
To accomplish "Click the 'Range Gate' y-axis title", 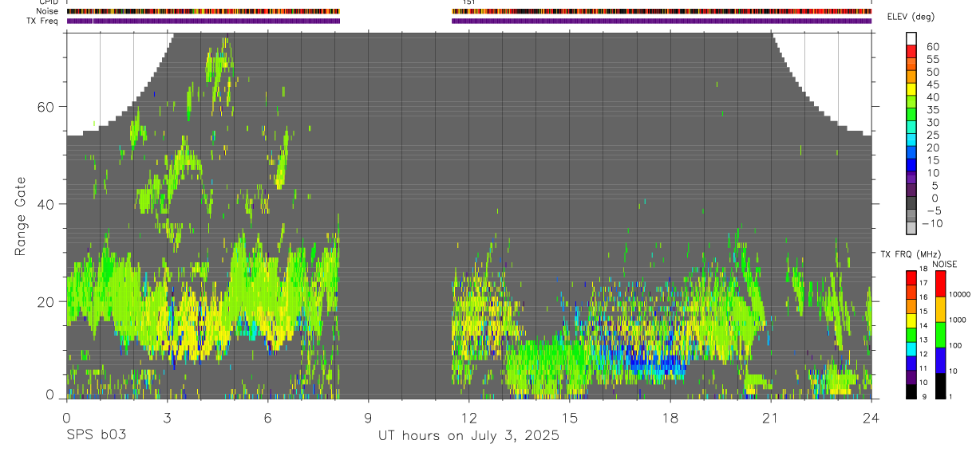I will point(20,217).
